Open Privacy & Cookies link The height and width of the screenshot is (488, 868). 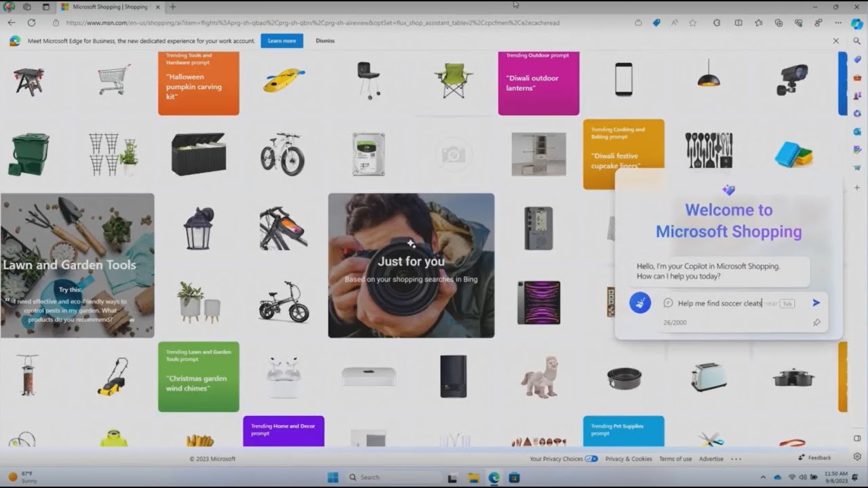(629, 459)
